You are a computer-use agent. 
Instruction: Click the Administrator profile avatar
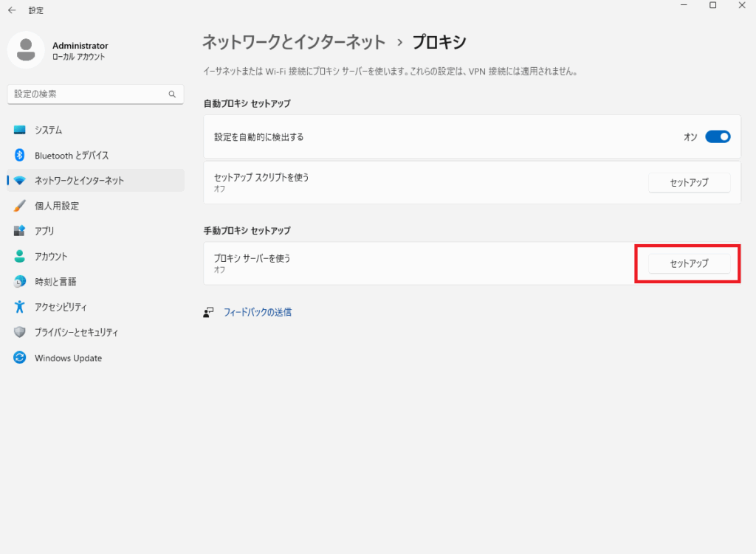click(26, 50)
